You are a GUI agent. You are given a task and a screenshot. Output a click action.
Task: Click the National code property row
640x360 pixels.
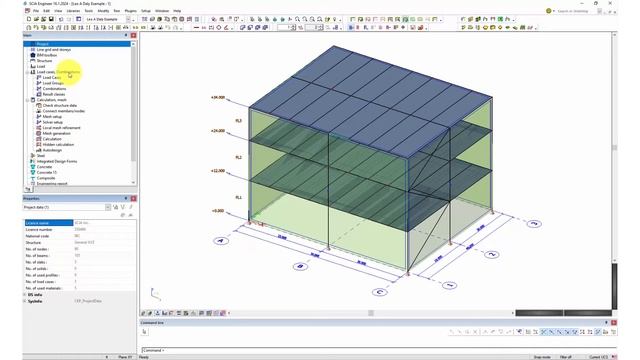coord(80,236)
